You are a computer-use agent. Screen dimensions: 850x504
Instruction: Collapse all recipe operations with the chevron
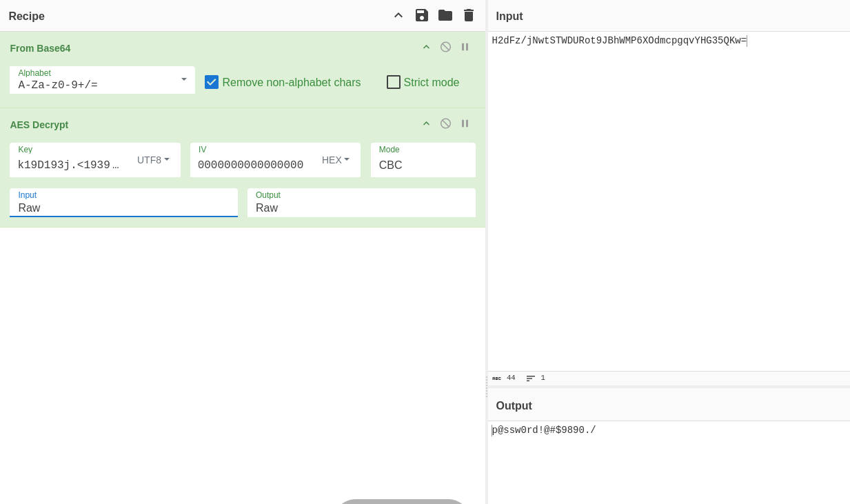point(398,15)
